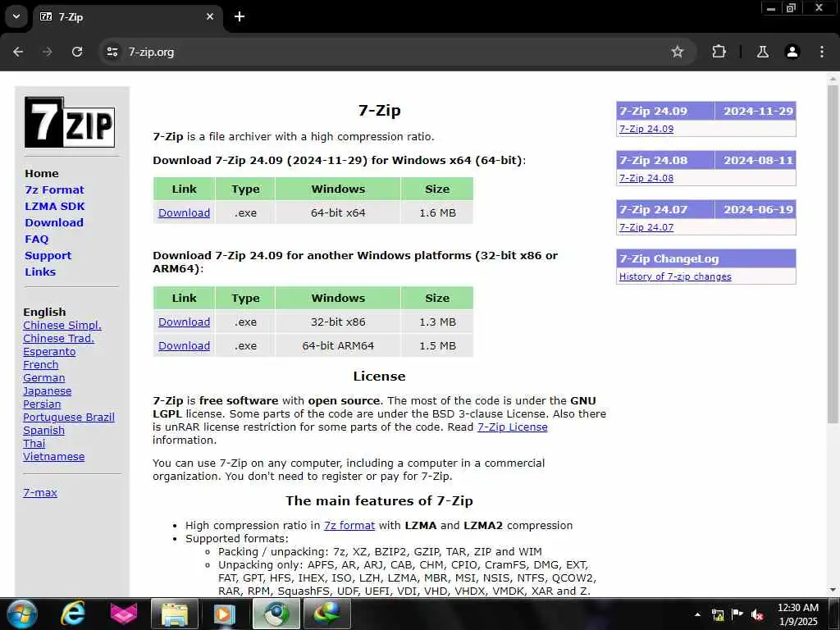View site information icon in address bar

click(112, 52)
